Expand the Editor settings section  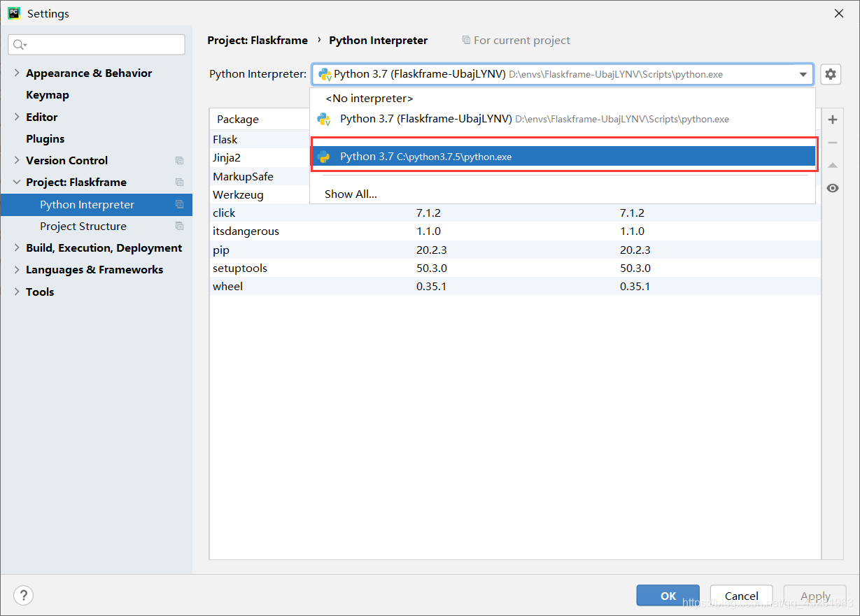pyautogui.click(x=17, y=117)
